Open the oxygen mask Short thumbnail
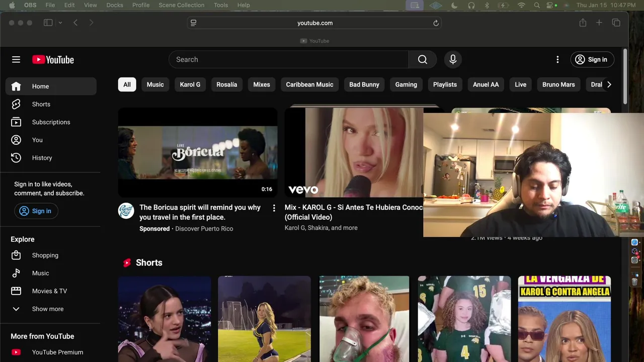The width and height of the screenshot is (644, 362). (x=364, y=319)
